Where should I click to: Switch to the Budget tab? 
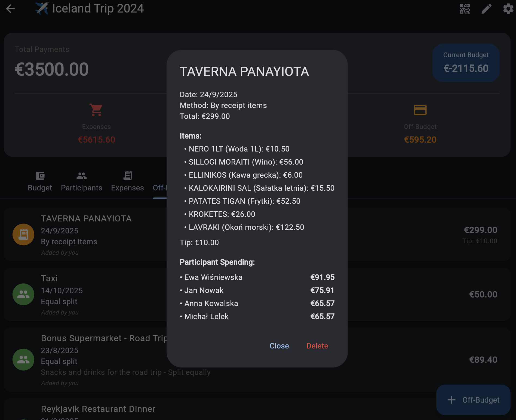(x=40, y=181)
